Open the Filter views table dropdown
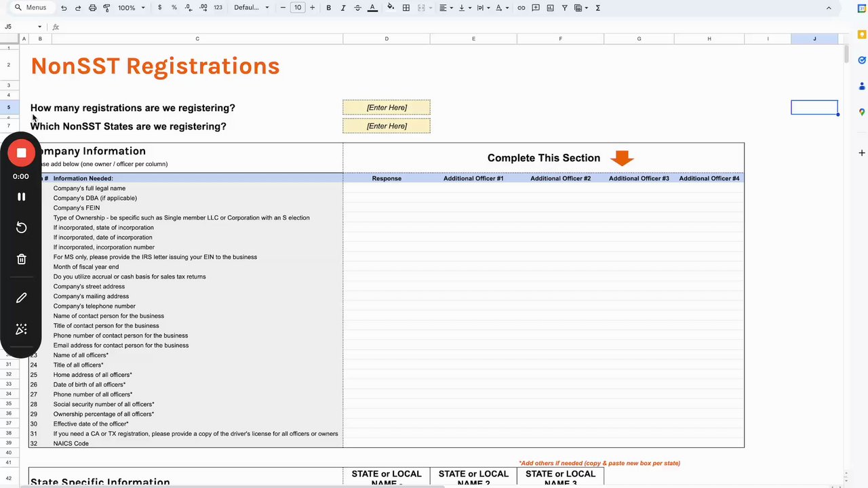 581,7
